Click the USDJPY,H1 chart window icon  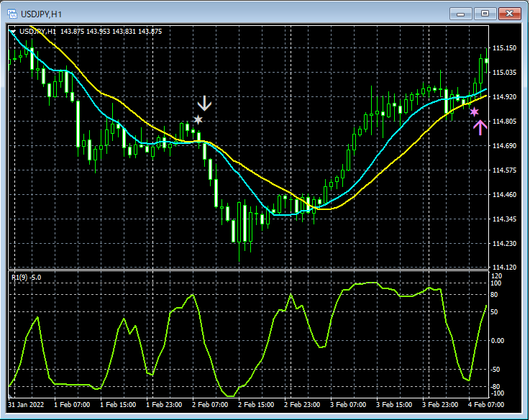(x=12, y=14)
